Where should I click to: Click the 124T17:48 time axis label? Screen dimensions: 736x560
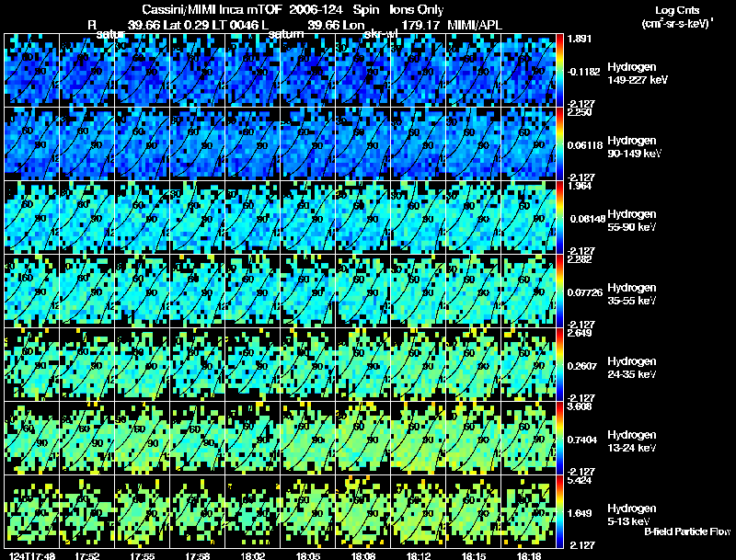[32, 555]
